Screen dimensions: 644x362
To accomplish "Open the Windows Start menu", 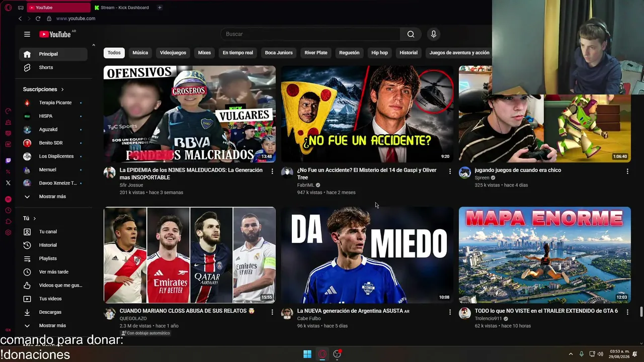I will pos(307,354).
